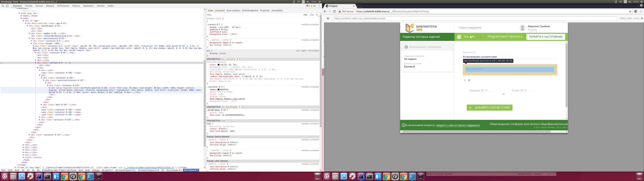
Task: Click the undo arrow in the green toolbar
Action: [x=472, y=37]
